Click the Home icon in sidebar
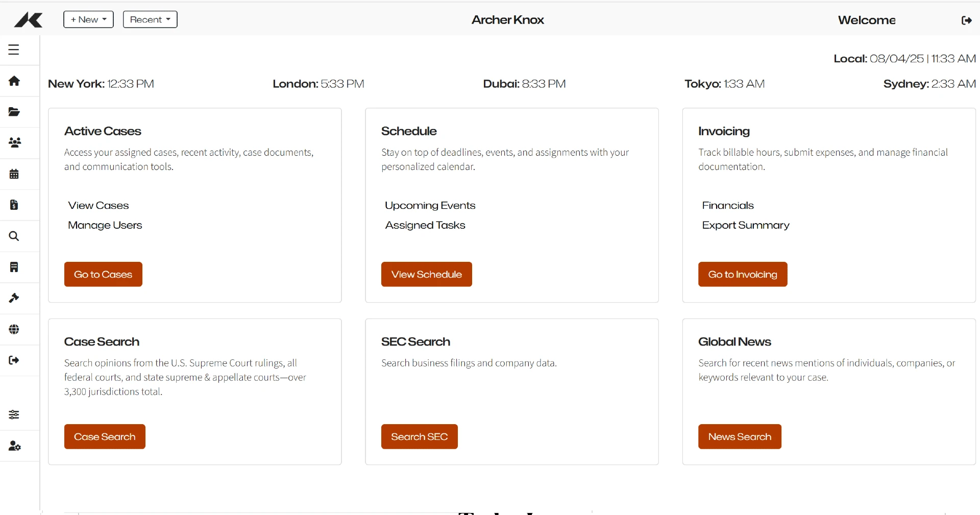Image resolution: width=980 pixels, height=515 pixels. pos(14,81)
